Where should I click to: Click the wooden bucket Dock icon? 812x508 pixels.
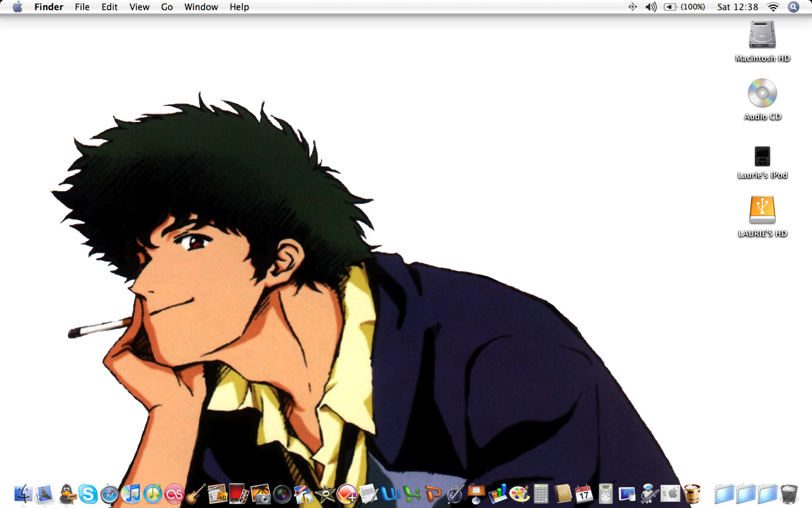692,493
